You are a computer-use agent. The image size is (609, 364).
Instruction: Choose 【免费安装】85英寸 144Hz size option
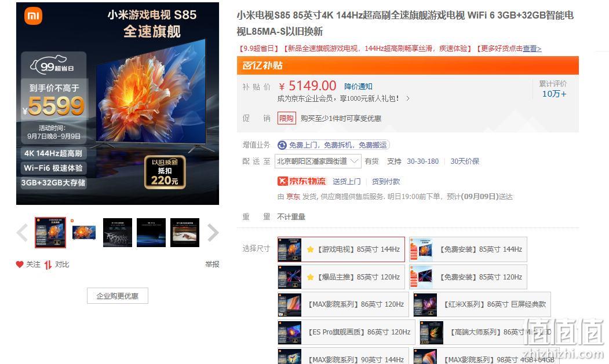(468, 249)
